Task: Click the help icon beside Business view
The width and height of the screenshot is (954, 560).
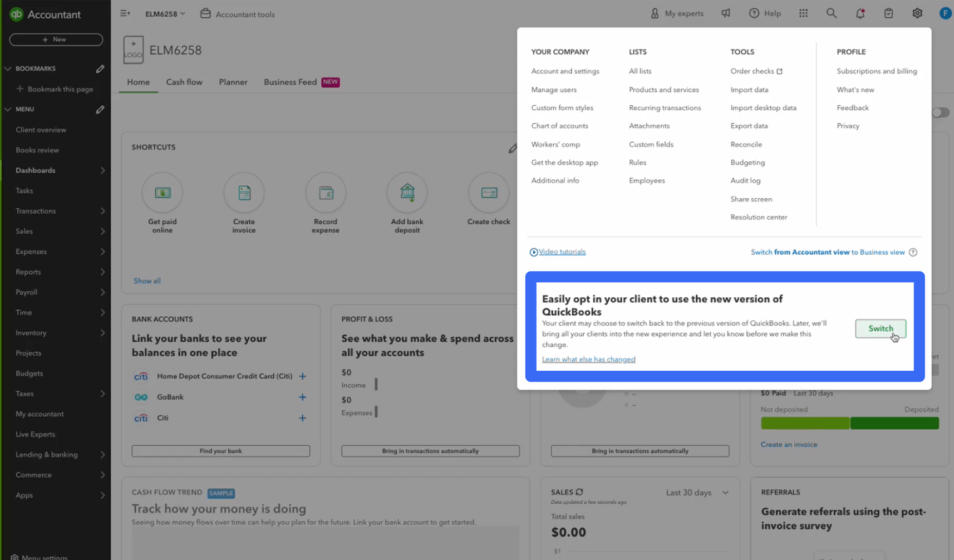Action: point(913,252)
